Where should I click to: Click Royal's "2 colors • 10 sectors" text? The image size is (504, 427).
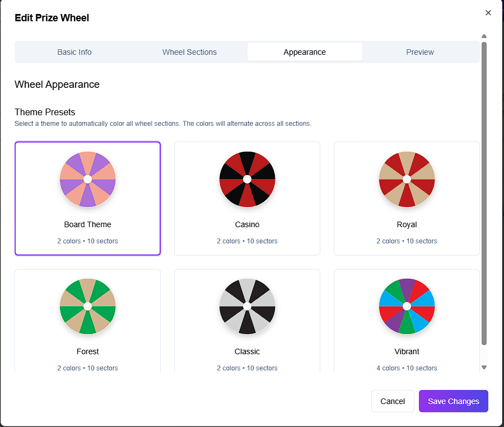pos(407,241)
